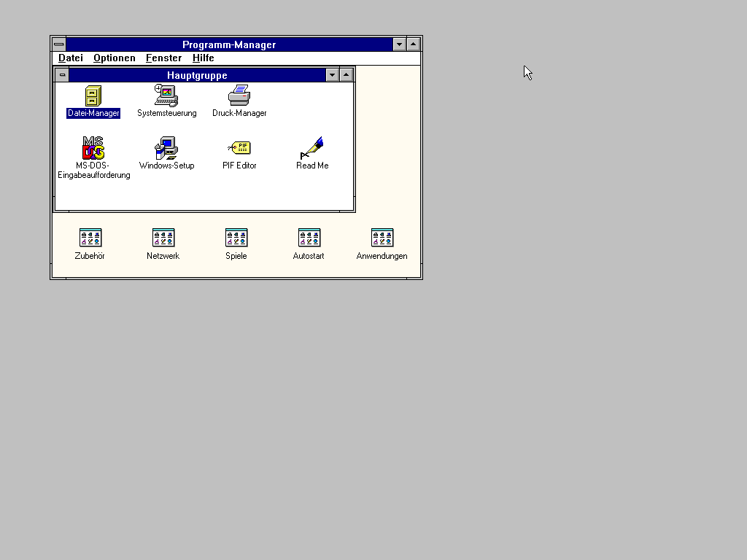Open the Datei menu
This screenshot has height=560, width=747.
pyautogui.click(x=71, y=58)
